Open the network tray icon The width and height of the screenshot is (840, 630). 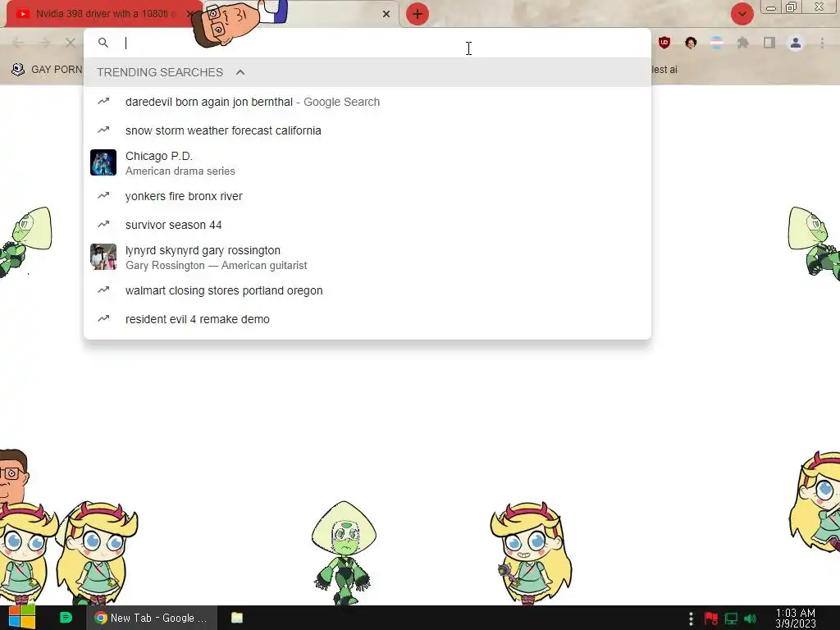tap(731, 619)
